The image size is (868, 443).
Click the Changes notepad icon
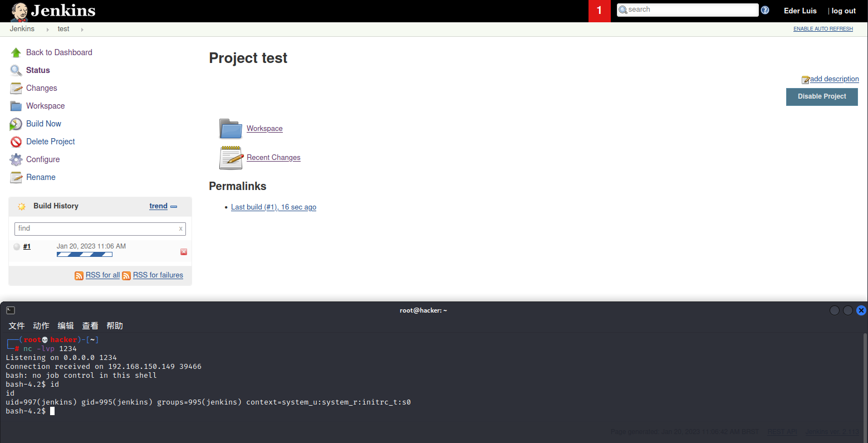point(16,88)
